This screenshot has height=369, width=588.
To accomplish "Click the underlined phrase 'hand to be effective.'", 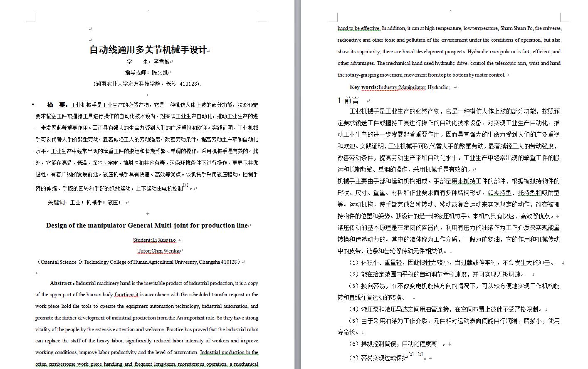I will pos(359,28).
